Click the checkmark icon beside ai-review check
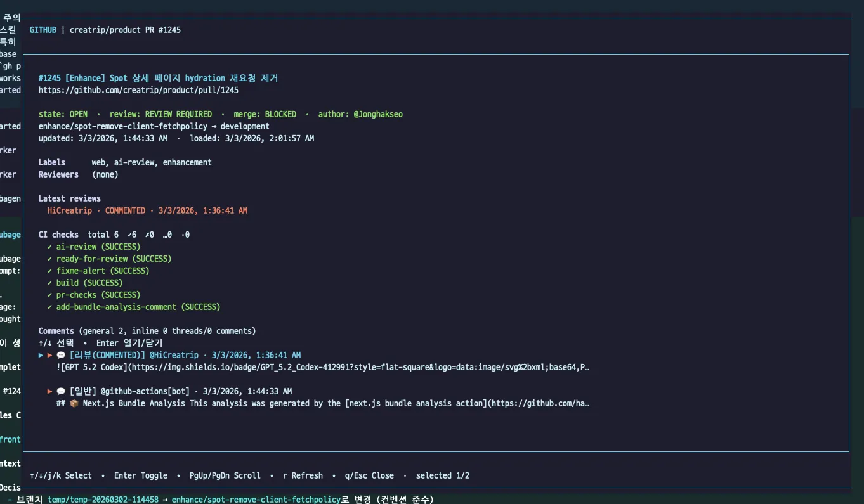Image resolution: width=864 pixels, height=504 pixels. (x=49, y=247)
